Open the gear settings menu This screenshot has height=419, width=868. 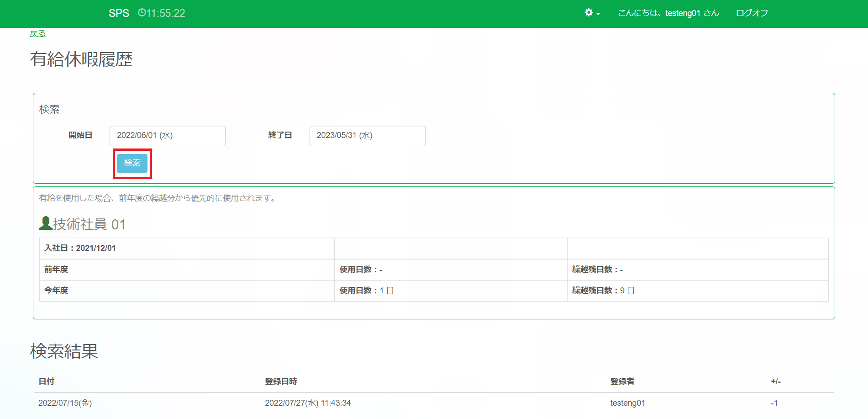coord(589,13)
